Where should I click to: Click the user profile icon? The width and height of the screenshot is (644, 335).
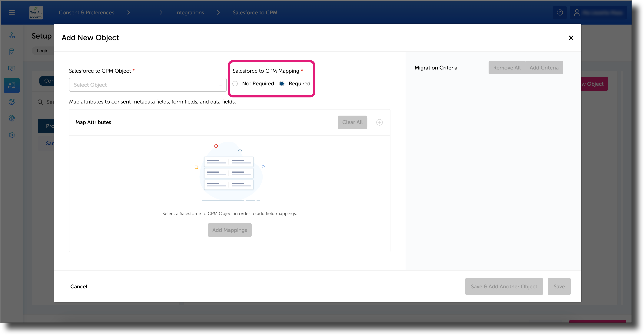(577, 12)
